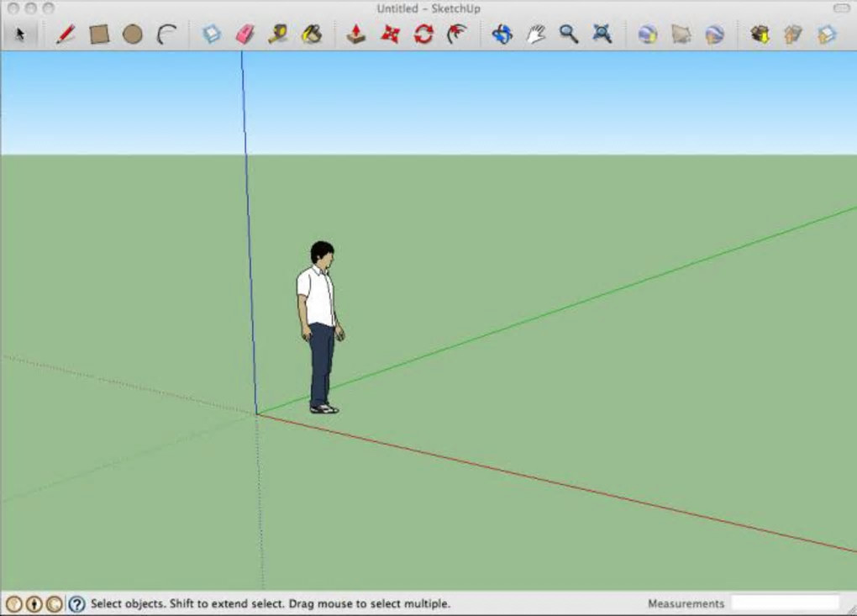857x616 pixels.
Task: Click the 'Measurements' label
Action: tap(686, 604)
